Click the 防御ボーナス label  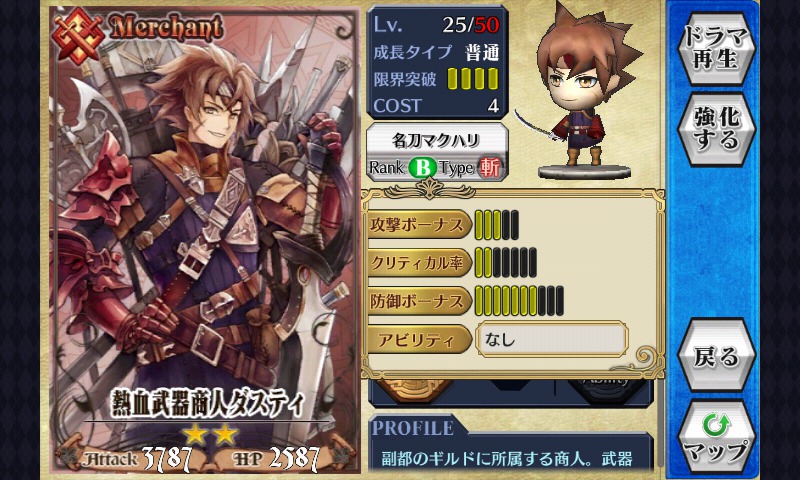click(x=418, y=301)
